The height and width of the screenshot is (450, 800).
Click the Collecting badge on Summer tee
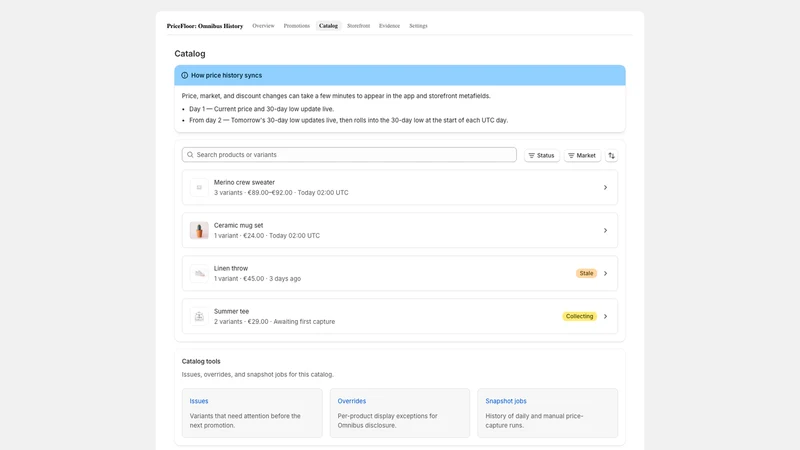coord(580,316)
